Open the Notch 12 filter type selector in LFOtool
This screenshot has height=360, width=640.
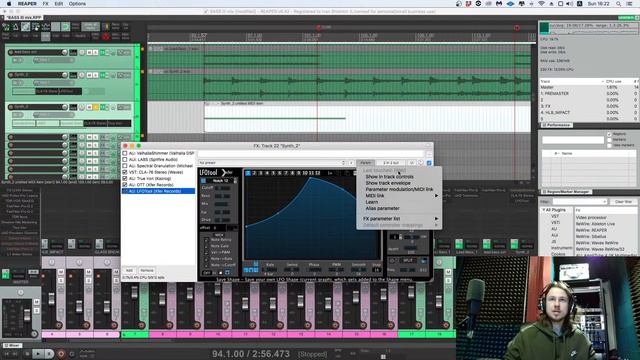[220, 180]
